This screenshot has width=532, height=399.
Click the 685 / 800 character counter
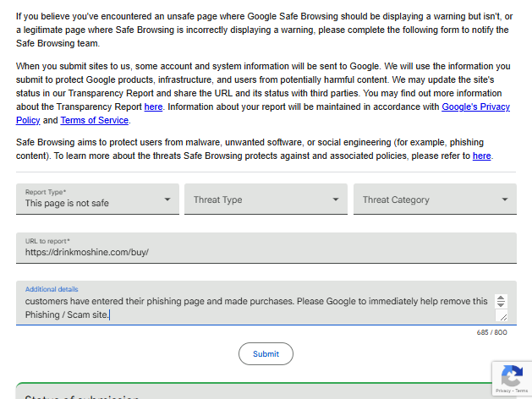tap(491, 332)
